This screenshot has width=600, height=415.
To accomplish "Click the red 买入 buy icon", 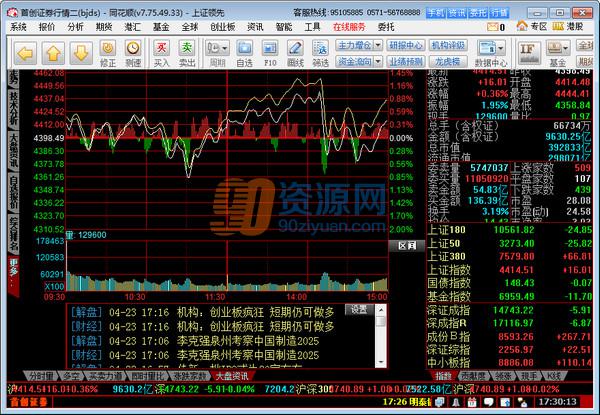I will coord(161,54).
